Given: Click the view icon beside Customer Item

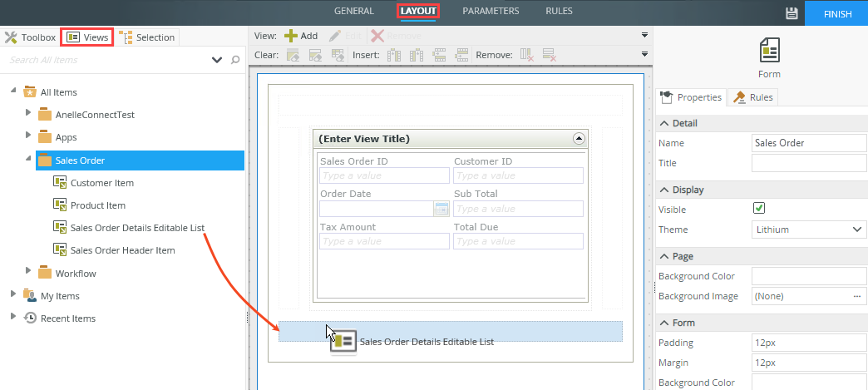Looking at the screenshot, I should [x=60, y=182].
